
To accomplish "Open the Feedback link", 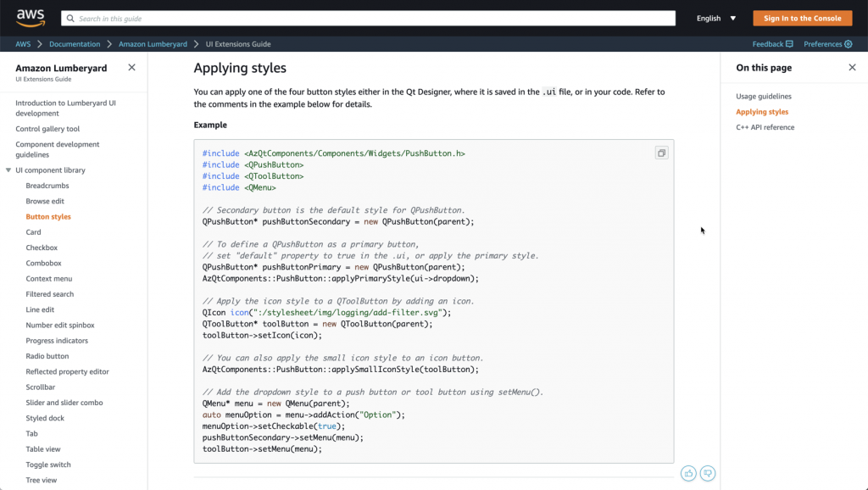I will (772, 44).
